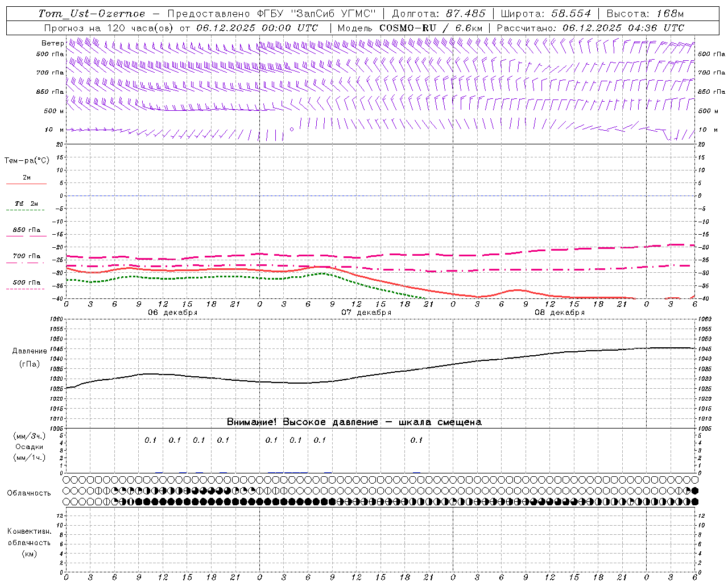Click the 06 декабря date label
Image resolution: width=728 pixels, height=582 pixels.
coord(173,313)
